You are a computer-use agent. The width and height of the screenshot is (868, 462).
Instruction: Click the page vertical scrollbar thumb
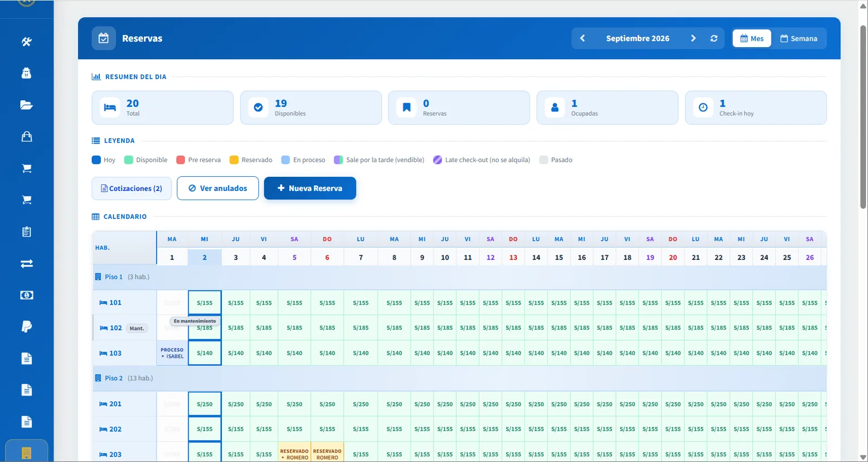click(863, 117)
